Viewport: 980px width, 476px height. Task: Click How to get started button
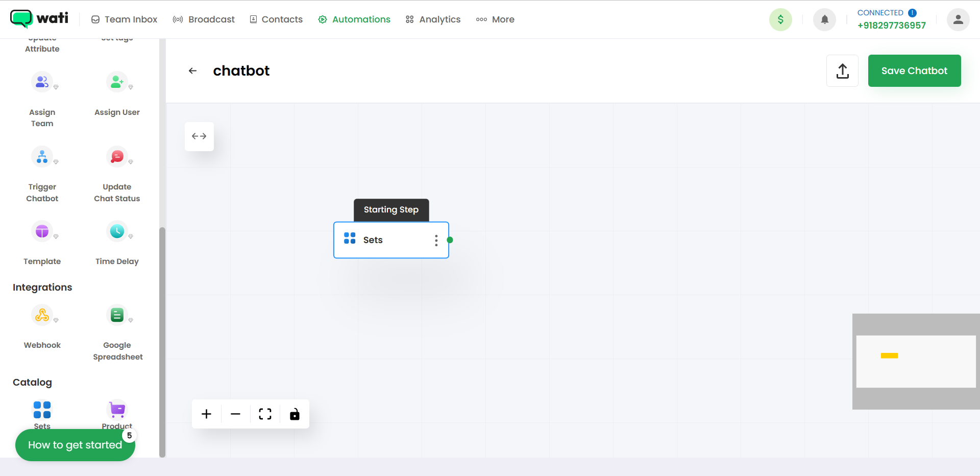tap(75, 445)
